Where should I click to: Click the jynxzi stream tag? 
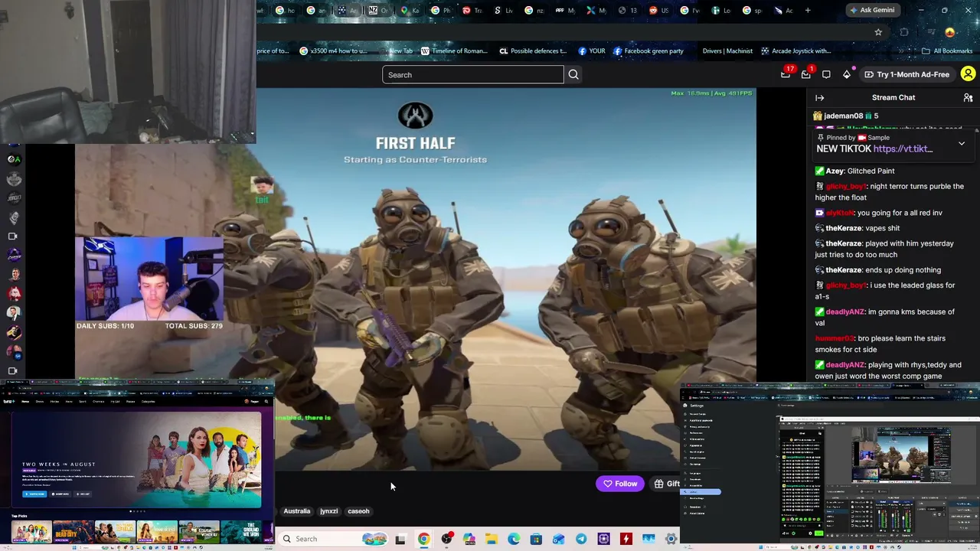coord(328,511)
